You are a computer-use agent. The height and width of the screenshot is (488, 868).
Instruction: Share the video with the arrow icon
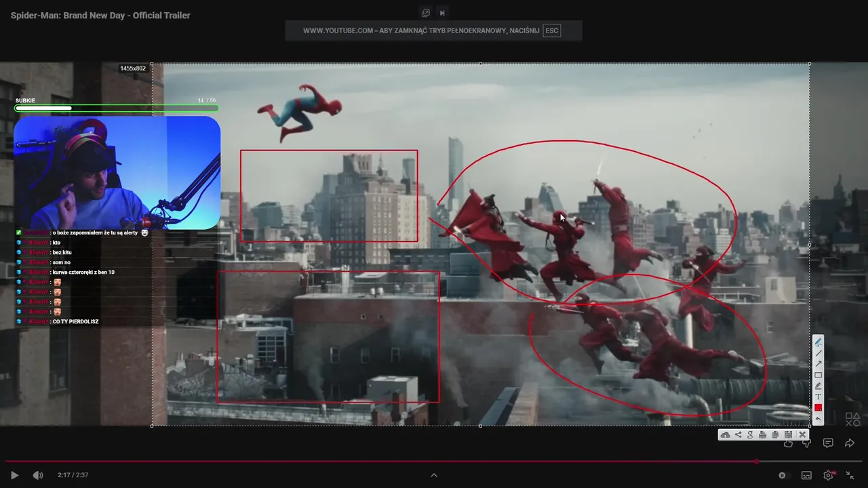pyautogui.click(x=850, y=443)
